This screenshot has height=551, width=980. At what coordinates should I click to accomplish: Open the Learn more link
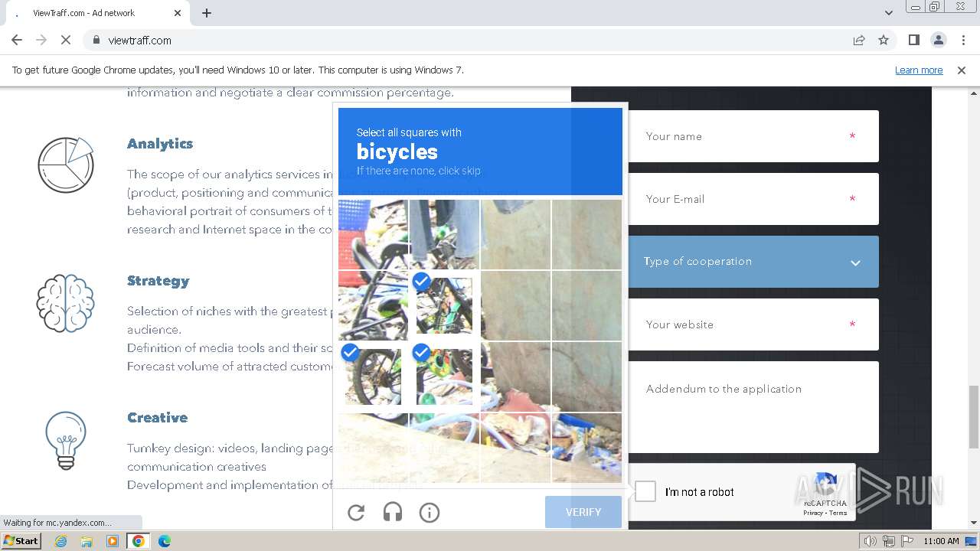click(919, 70)
